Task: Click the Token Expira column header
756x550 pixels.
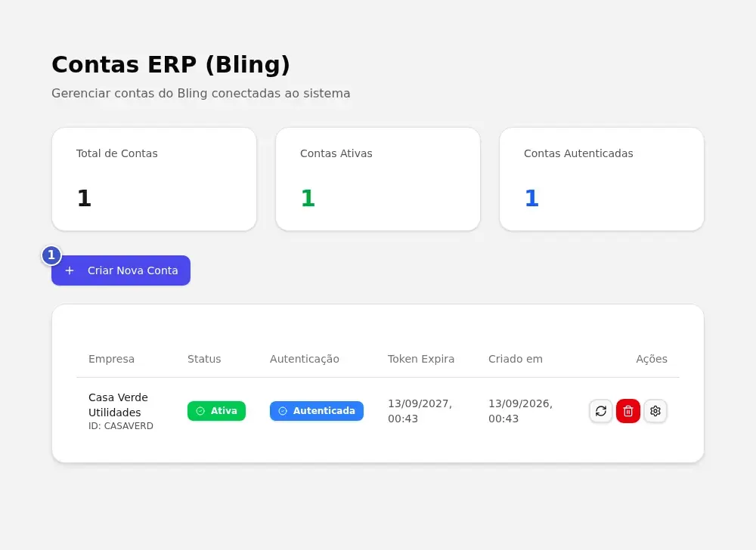Action: click(421, 359)
